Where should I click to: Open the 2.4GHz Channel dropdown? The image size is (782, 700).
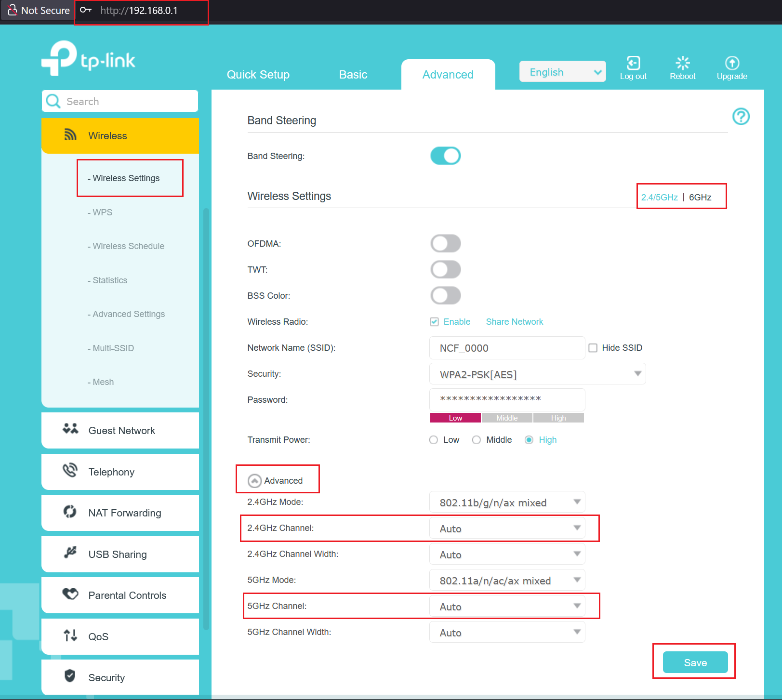point(507,528)
